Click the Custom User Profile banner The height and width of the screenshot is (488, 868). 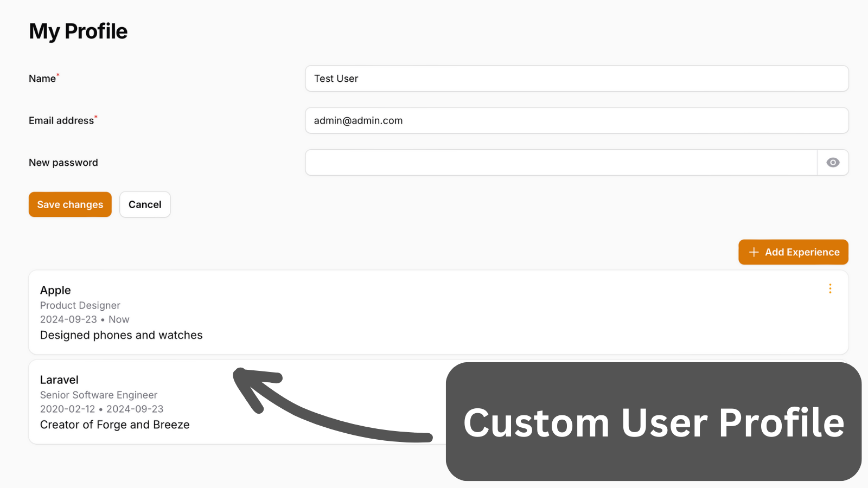coord(654,422)
